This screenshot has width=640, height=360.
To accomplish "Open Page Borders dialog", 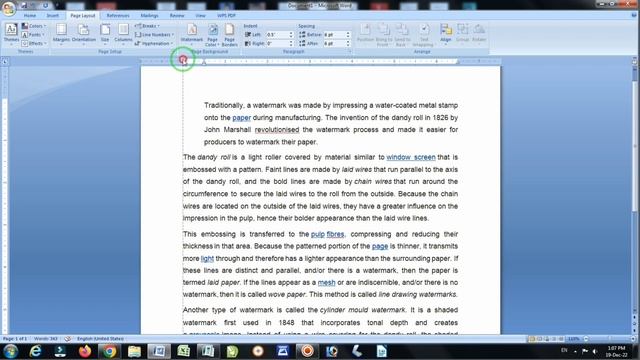I will pyautogui.click(x=229, y=35).
